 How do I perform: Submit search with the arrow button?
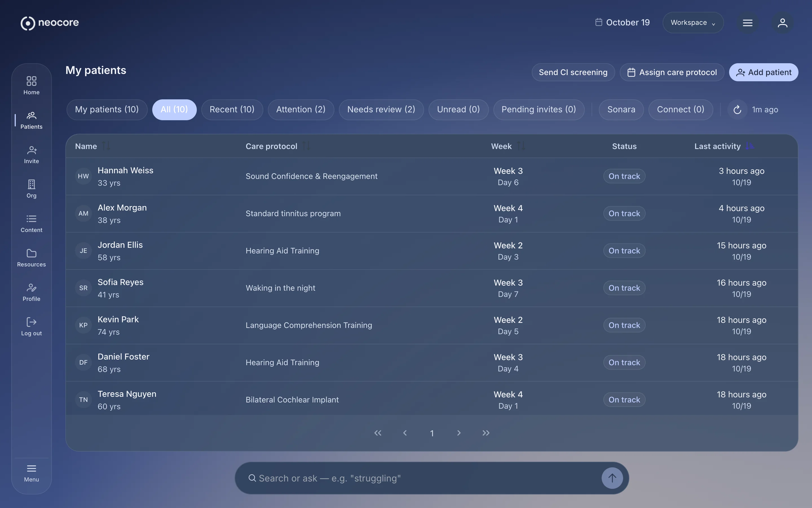[x=612, y=478]
